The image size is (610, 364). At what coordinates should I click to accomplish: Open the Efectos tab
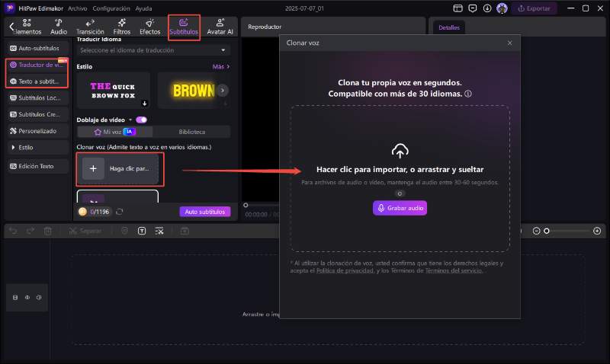pos(149,27)
